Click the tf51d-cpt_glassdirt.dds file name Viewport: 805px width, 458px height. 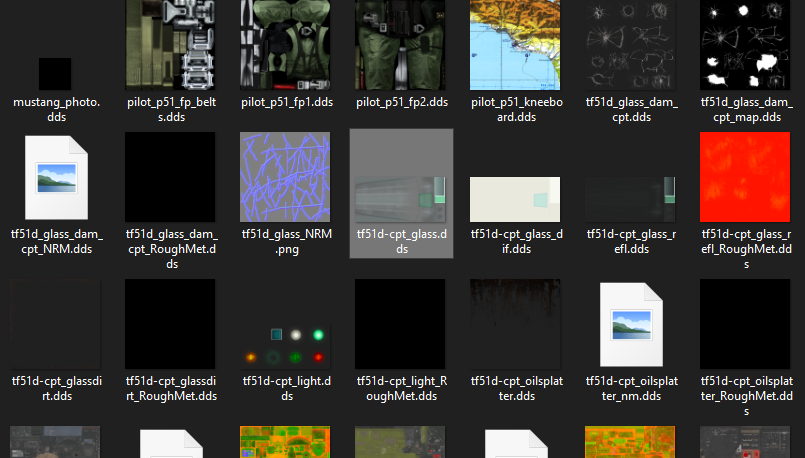56,389
